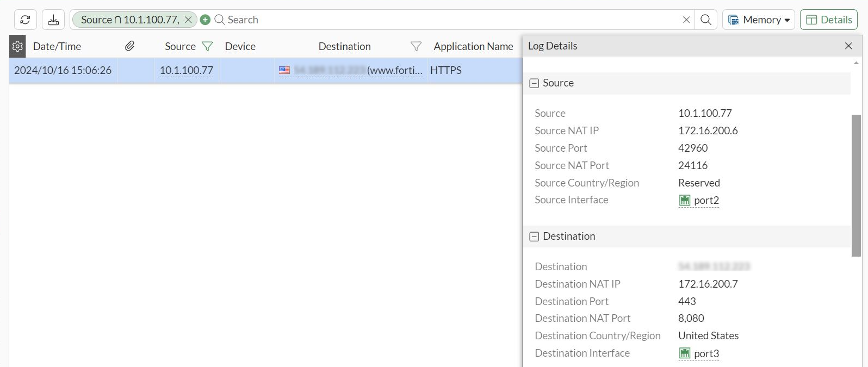868x367 pixels.
Task: Collapse the Destination section
Action: point(535,237)
